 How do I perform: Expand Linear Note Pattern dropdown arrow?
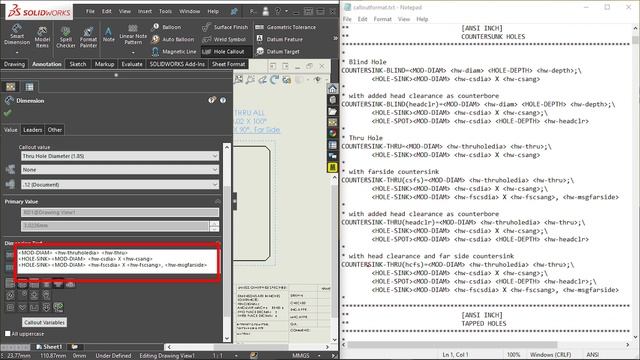[x=133, y=53]
